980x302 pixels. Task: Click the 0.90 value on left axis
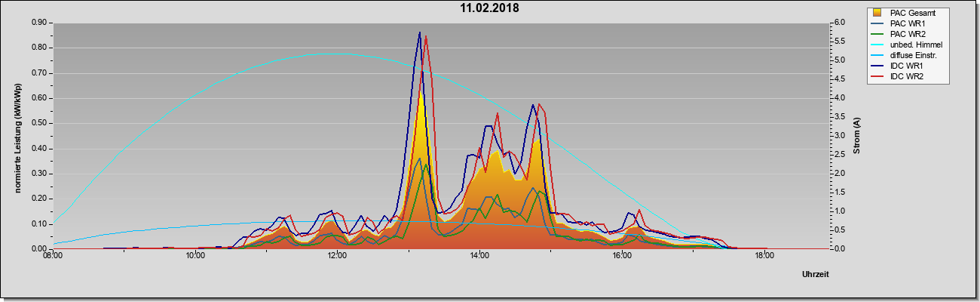(39, 23)
